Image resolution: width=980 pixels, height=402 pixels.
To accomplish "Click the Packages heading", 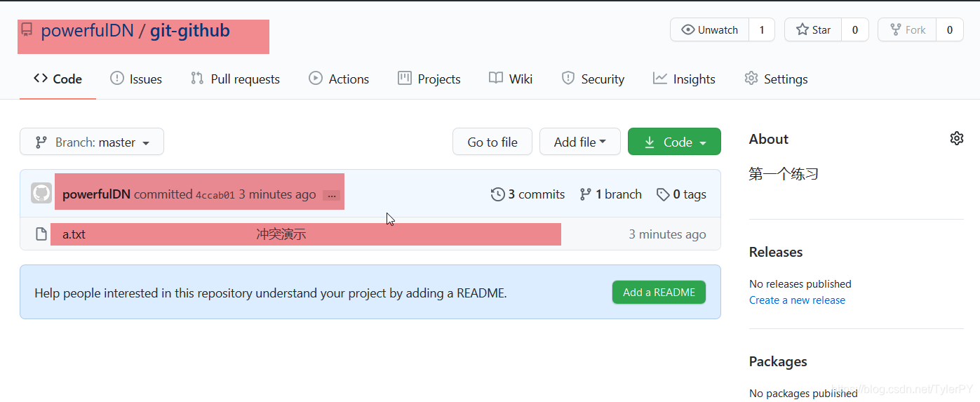I will point(778,361).
